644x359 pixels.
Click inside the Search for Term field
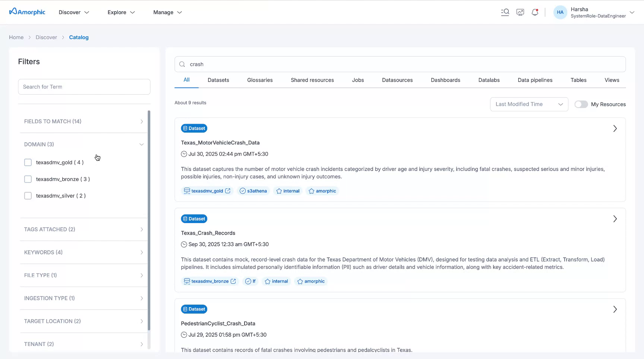[x=84, y=86]
